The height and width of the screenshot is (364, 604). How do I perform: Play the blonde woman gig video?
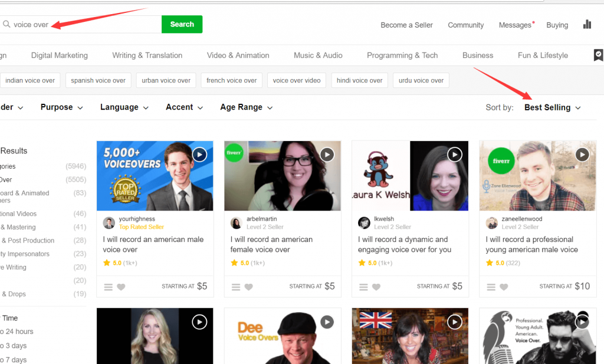coord(199,322)
